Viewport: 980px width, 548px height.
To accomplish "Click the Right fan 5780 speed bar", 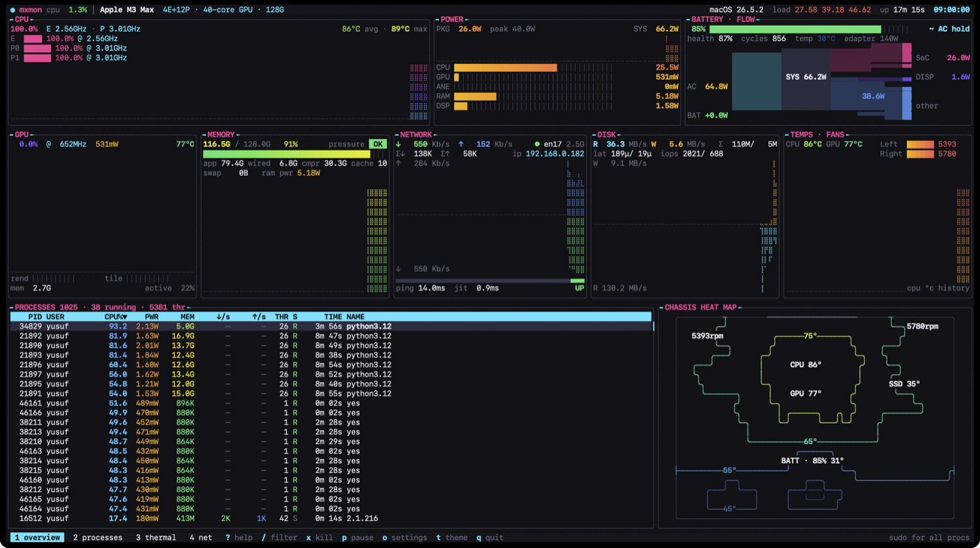I will [x=920, y=154].
